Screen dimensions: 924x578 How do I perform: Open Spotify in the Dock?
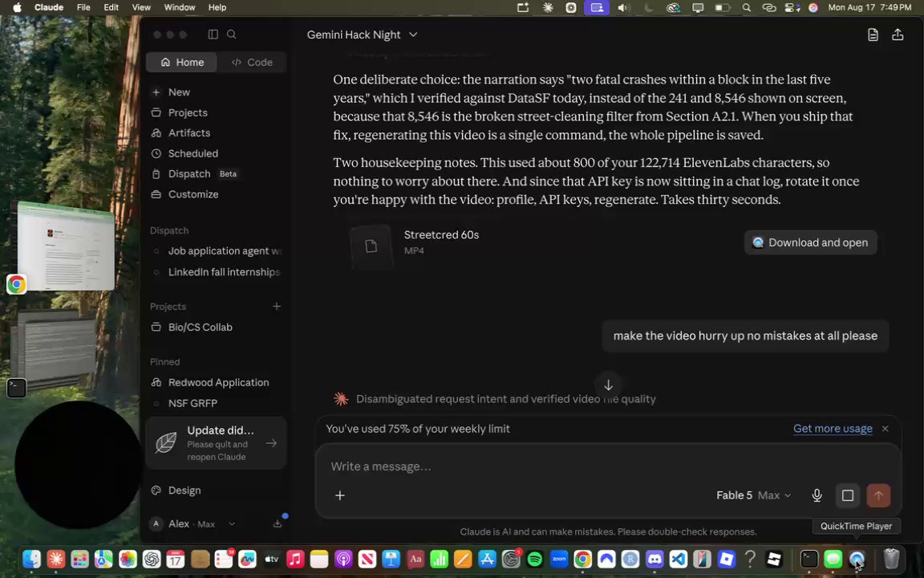[534, 559]
